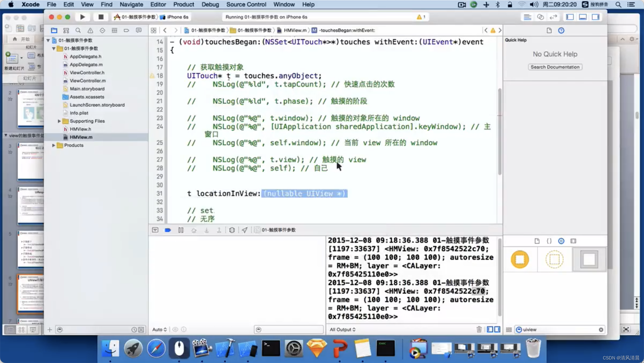This screenshot has width=644, height=363.
Task: Collapse the 01-触摸事件参数 group folder
Action: point(54,48)
